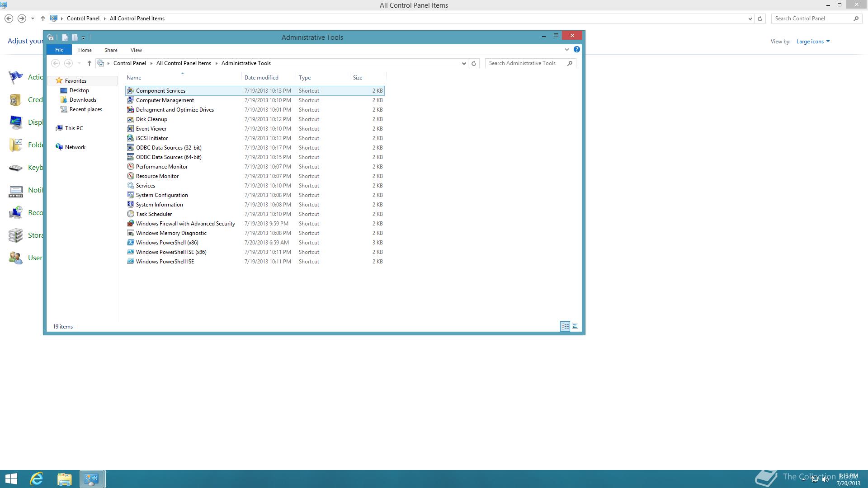The height and width of the screenshot is (488, 868).
Task: Open the Share ribbon tab
Action: tap(111, 50)
